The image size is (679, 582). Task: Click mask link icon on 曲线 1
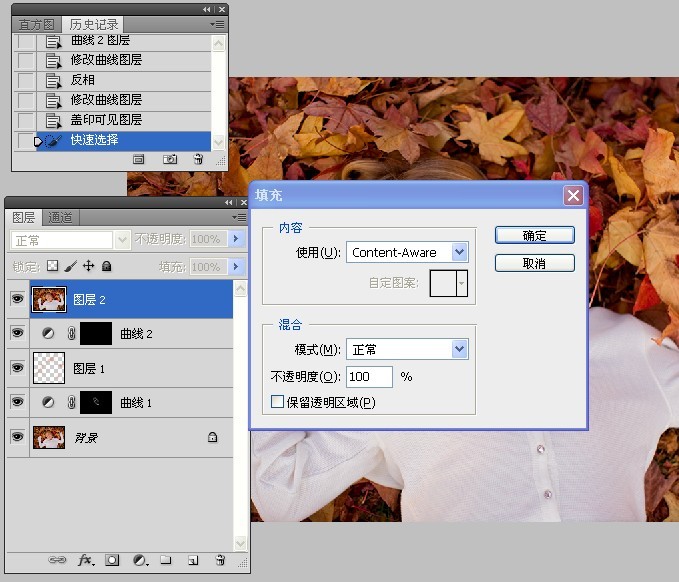[x=71, y=402]
